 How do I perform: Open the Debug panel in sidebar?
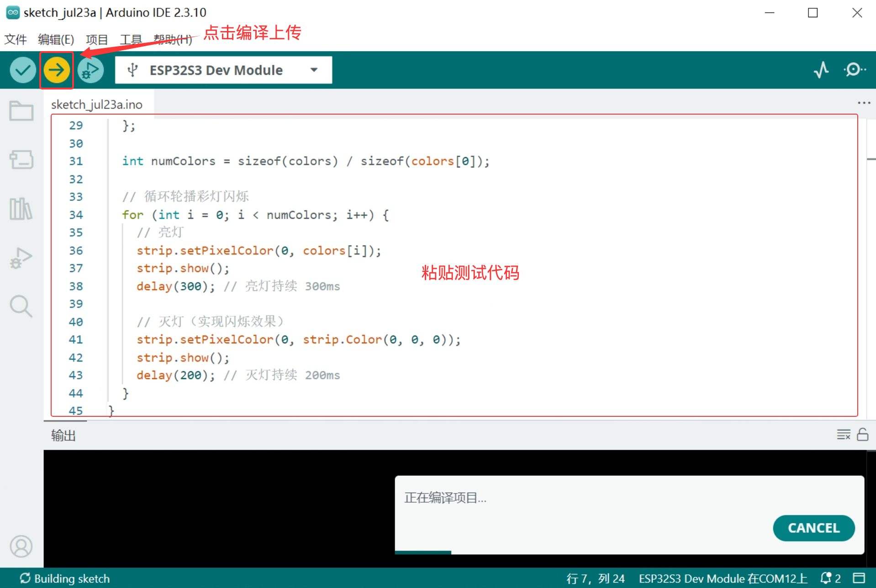click(x=21, y=258)
